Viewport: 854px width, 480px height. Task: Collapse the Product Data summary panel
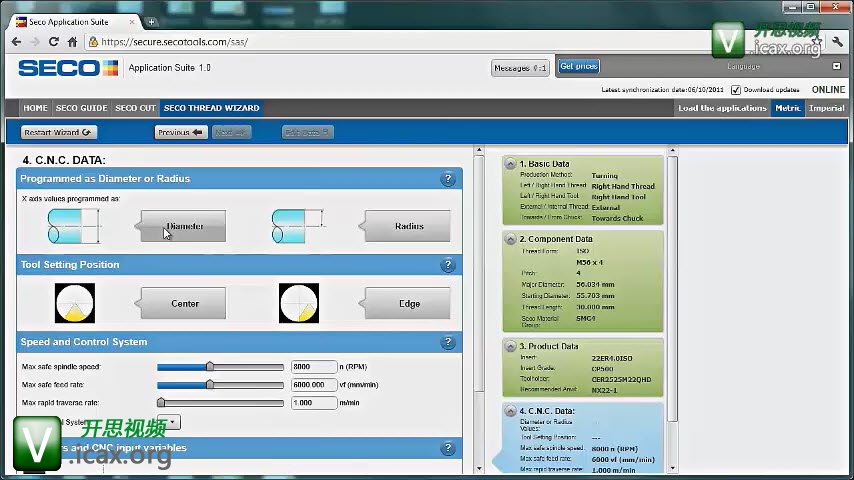pos(511,347)
